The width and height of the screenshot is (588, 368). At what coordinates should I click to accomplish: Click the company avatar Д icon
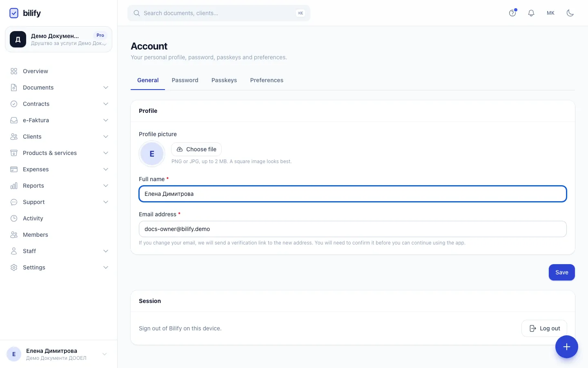[18, 39]
